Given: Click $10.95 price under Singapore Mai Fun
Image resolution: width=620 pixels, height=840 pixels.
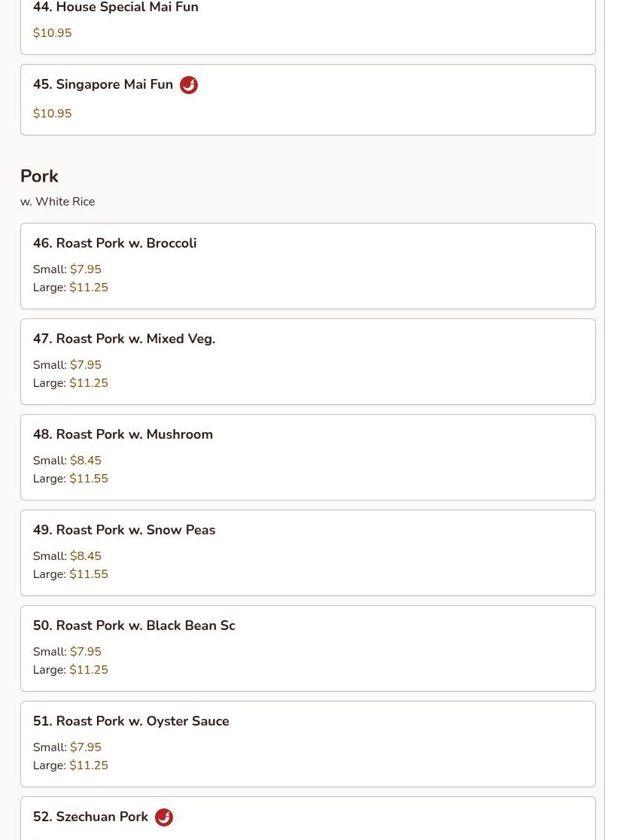Looking at the screenshot, I should click(52, 114).
